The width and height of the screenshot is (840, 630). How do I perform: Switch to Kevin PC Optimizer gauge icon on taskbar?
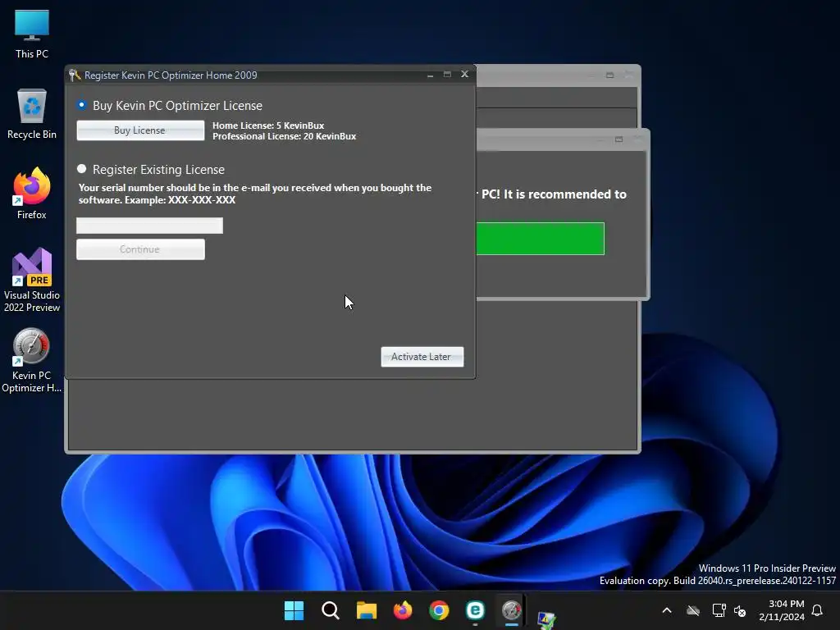point(512,610)
